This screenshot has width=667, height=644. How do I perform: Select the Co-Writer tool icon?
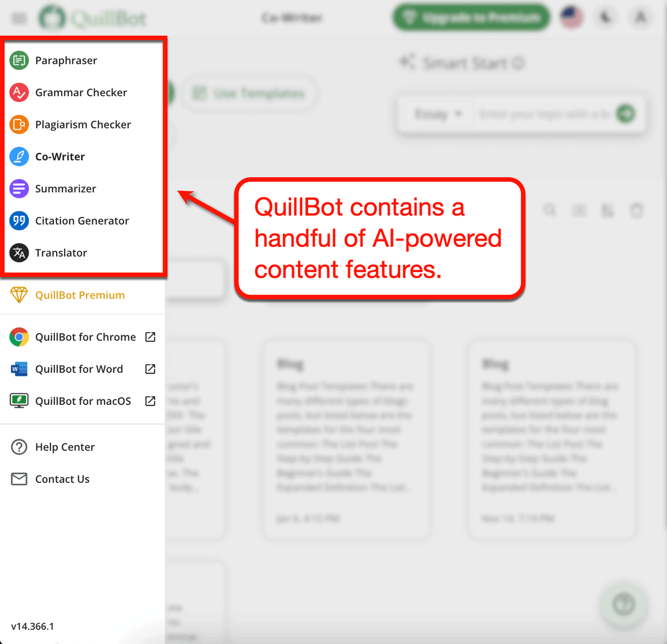click(x=19, y=156)
